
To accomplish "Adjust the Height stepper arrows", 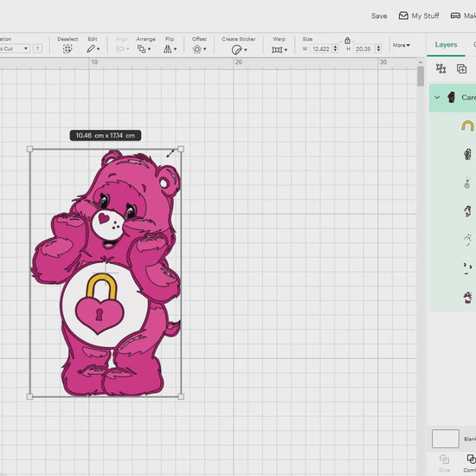I will (x=378, y=48).
